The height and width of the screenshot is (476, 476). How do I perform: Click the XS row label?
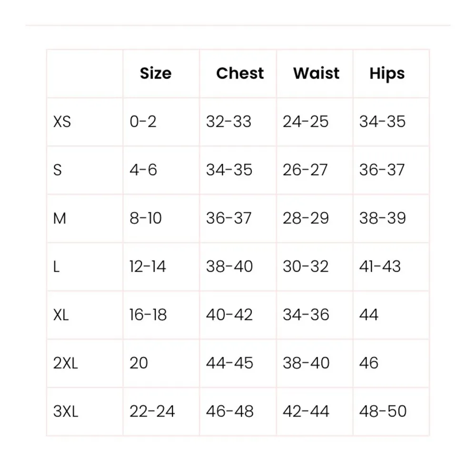click(62, 122)
